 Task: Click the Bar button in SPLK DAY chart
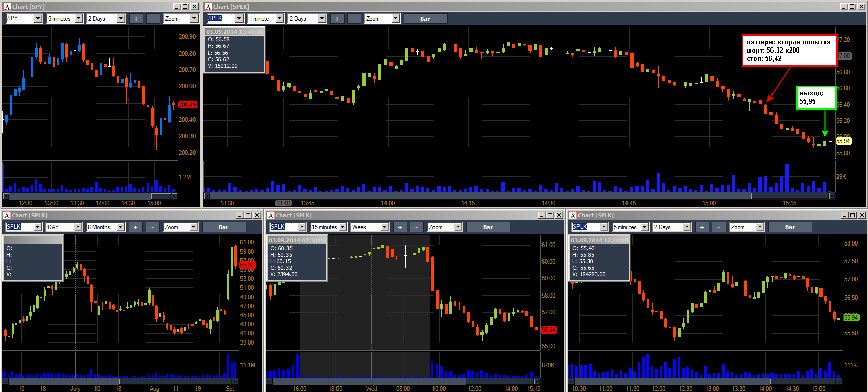[224, 227]
